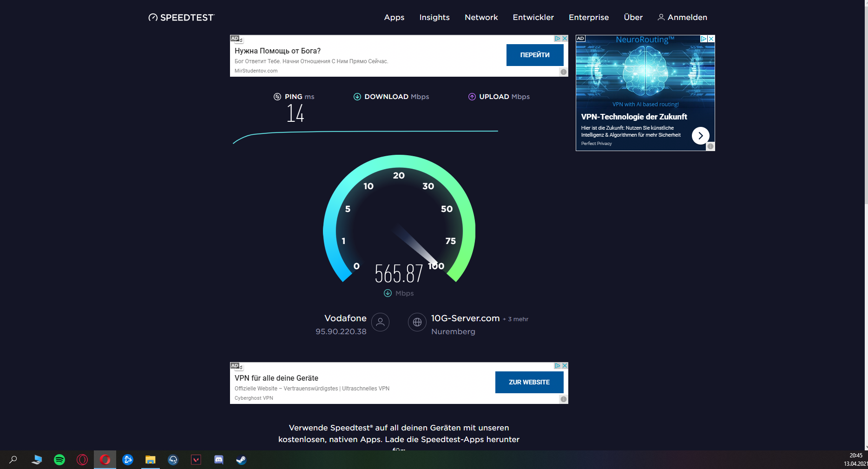Viewport: 868px width, 469px height.
Task: Open Steam from the taskbar
Action: pyautogui.click(x=241, y=460)
